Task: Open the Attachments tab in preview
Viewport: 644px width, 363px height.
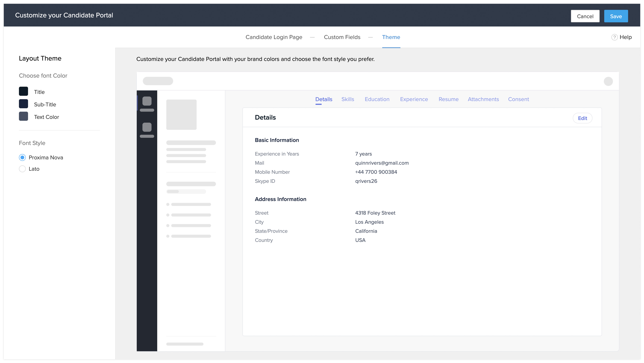Action: pyautogui.click(x=483, y=99)
